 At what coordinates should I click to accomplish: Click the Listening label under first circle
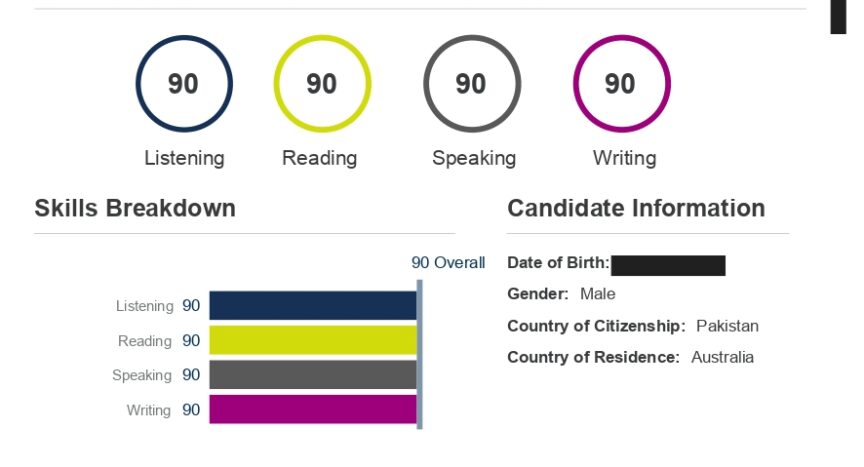185,158
